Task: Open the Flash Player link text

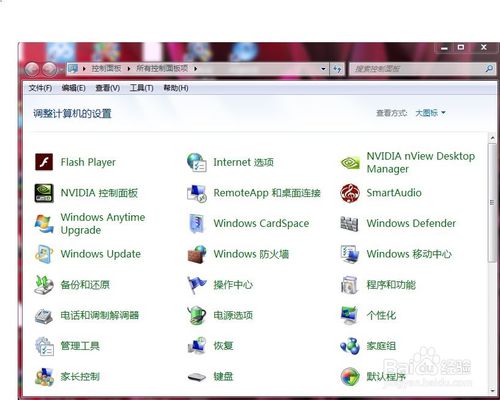Action: [x=88, y=162]
